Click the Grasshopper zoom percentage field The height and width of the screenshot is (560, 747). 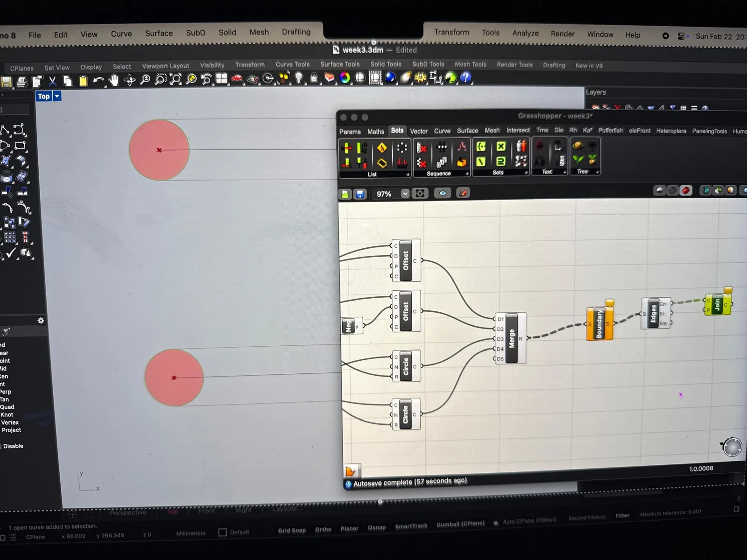pos(384,194)
